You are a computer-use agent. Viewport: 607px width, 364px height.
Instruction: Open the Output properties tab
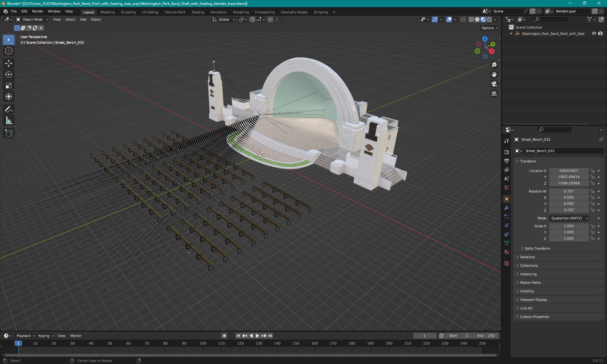[x=507, y=161]
